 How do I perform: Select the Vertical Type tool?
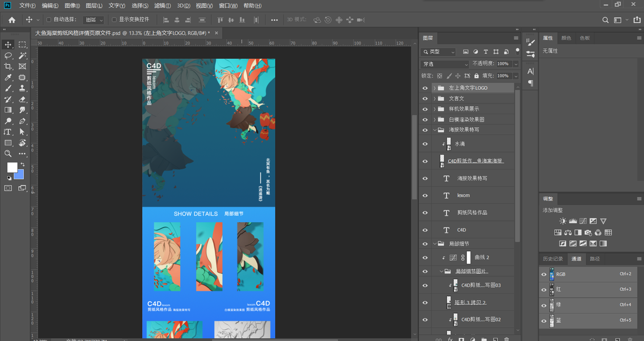coord(8,132)
